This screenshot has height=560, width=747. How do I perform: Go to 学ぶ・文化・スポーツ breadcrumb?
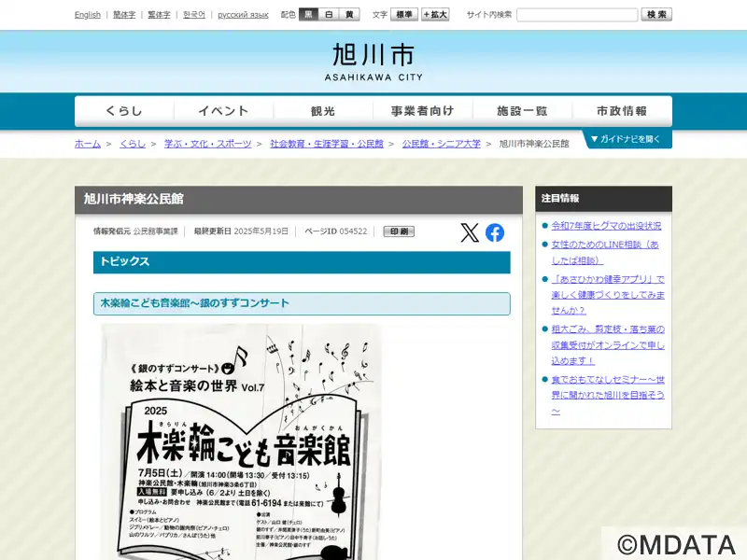click(x=207, y=144)
